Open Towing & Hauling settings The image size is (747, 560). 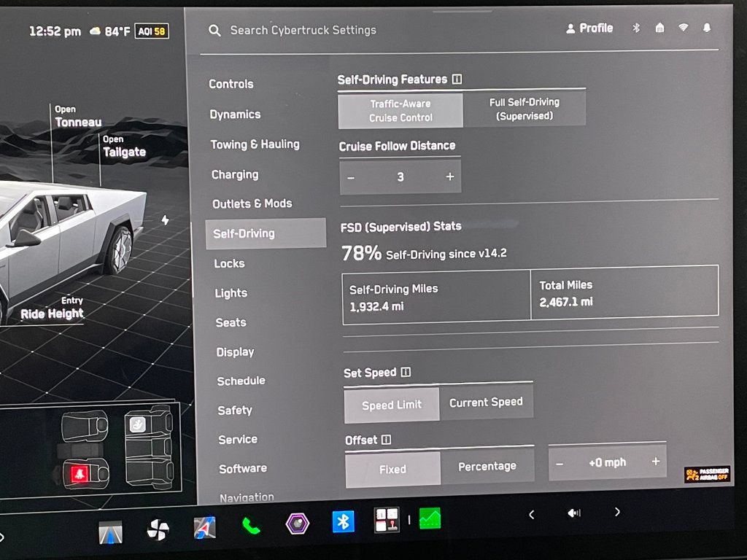coord(255,144)
